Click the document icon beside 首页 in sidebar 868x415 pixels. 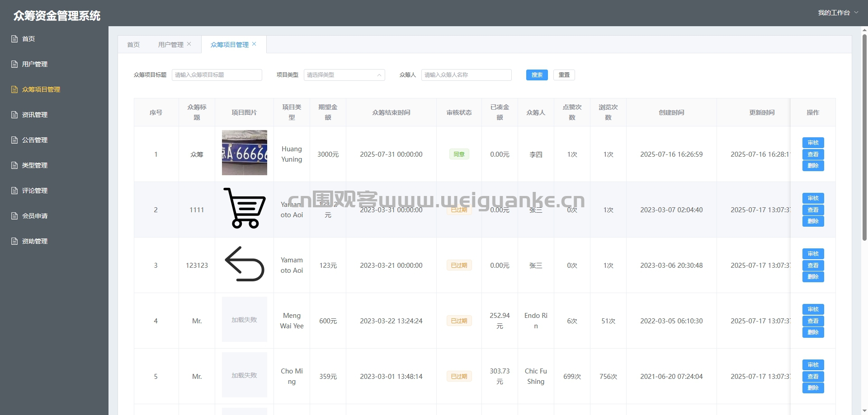click(x=14, y=39)
